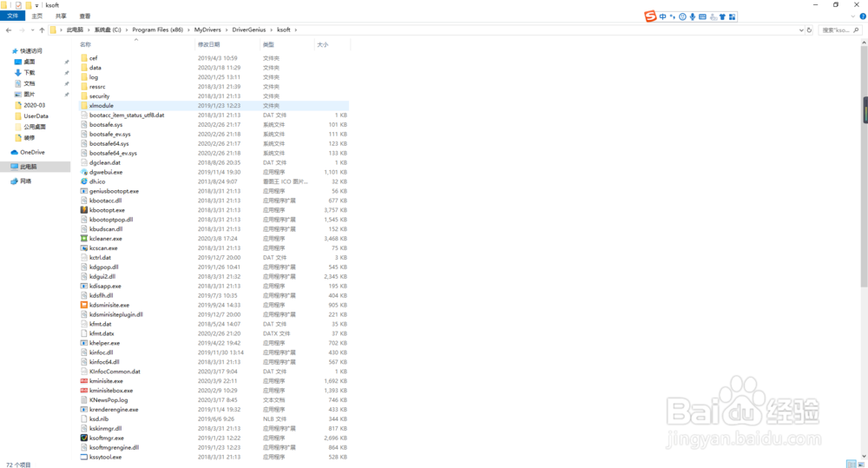868x468 pixels.
Task: Select the dh.ico file icon
Action: click(x=84, y=181)
